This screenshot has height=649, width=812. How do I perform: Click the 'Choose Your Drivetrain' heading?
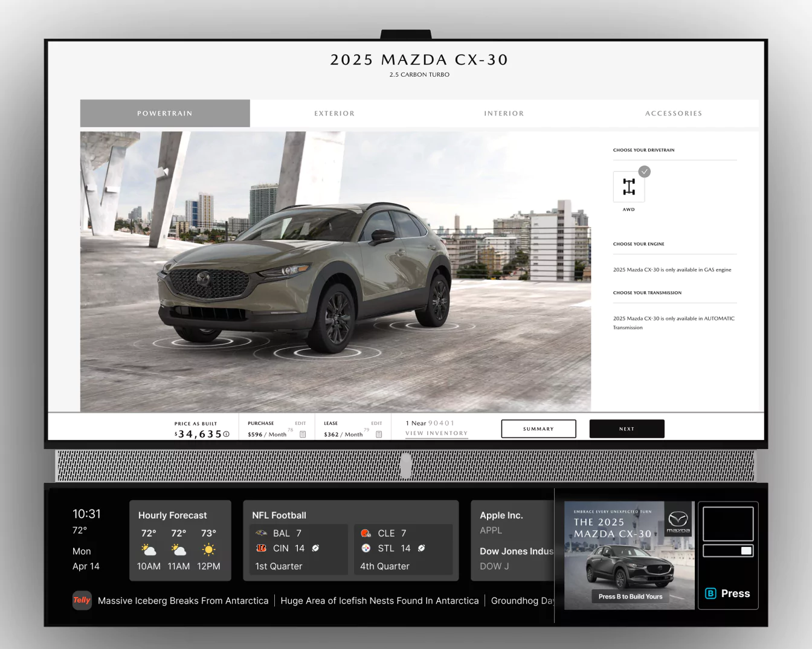click(644, 150)
